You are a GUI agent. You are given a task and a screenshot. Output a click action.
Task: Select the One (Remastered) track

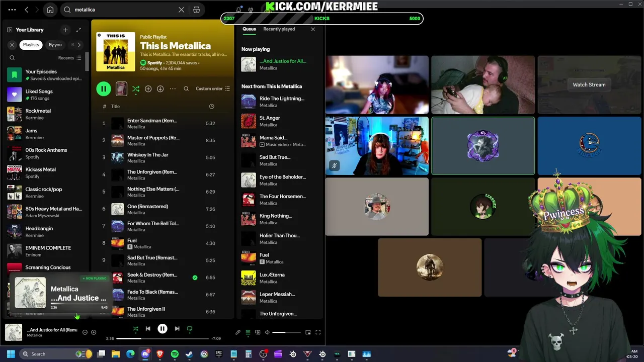point(164,209)
